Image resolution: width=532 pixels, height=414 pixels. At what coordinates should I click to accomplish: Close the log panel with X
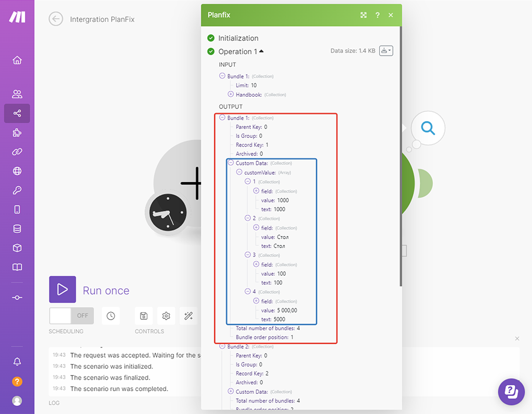pyautogui.click(x=517, y=339)
